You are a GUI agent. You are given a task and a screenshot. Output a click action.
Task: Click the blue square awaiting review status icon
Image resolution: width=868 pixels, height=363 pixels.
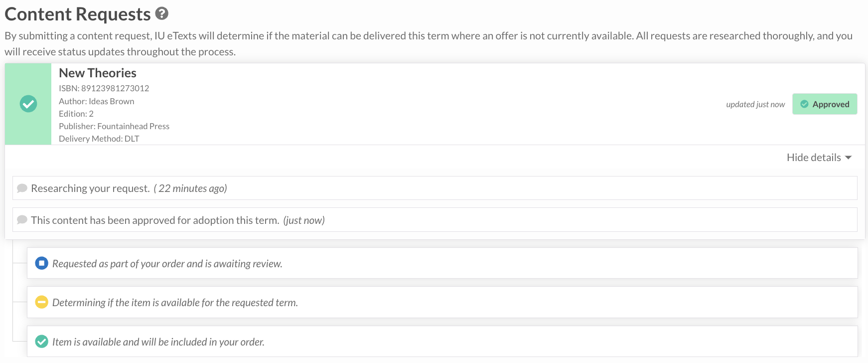pos(42,263)
